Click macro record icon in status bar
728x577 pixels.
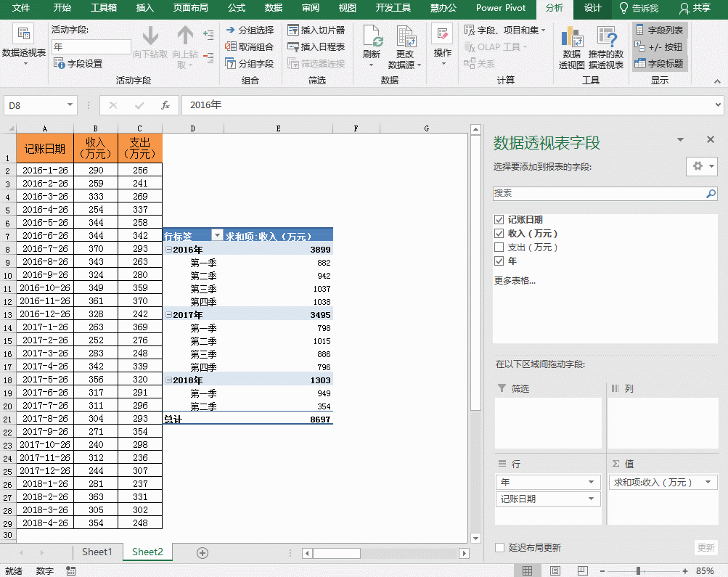(x=70, y=570)
